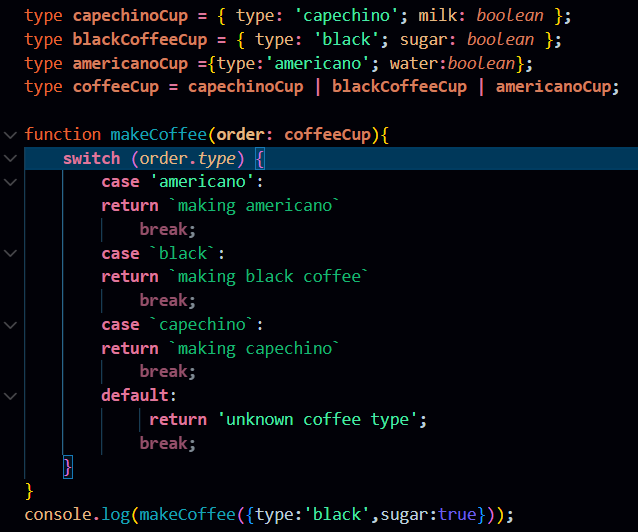Click the `black` case string
This screenshot has width=638, height=532.
[182, 253]
